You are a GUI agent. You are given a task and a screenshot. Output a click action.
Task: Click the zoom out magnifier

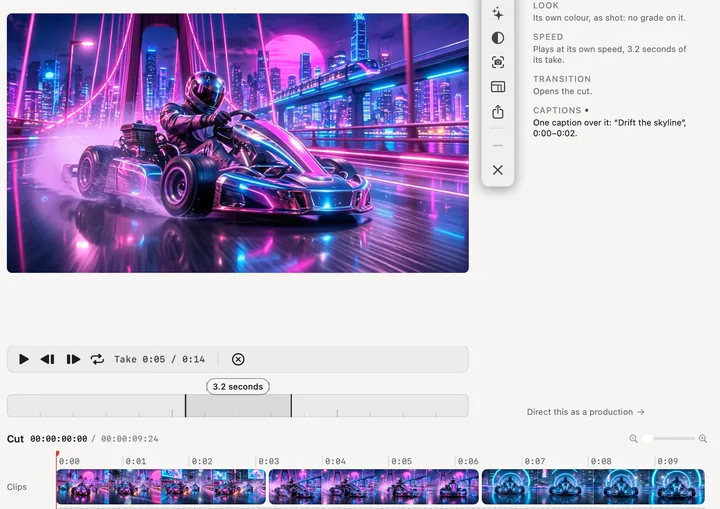[633, 439]
